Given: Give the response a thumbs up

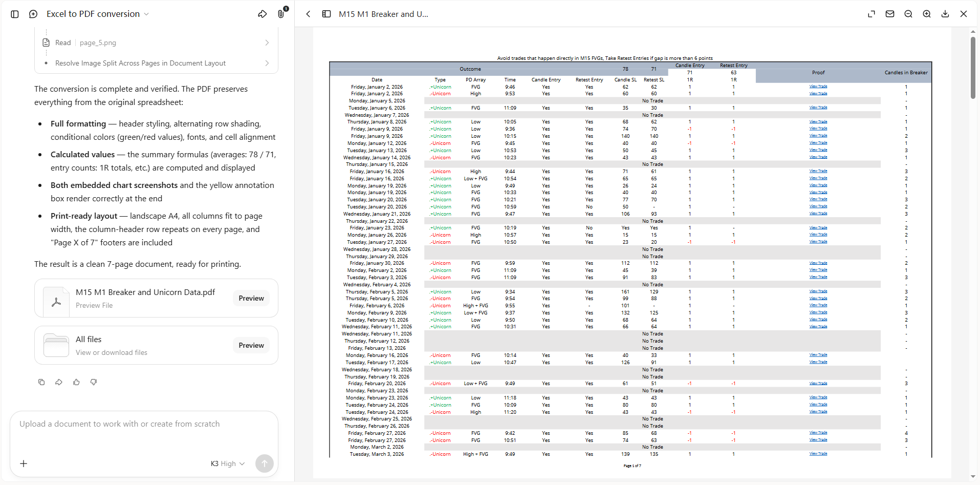Looking at the screenshot, I should [76, 382].
